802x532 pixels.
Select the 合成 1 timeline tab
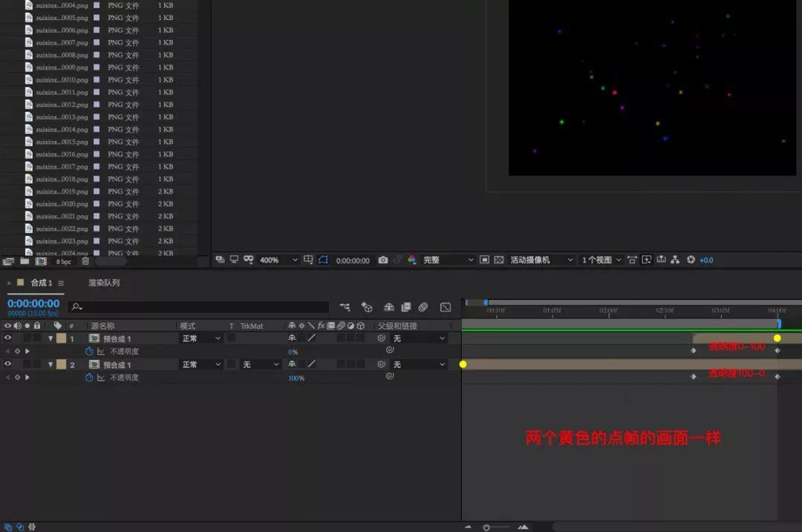pyautogui.click(x=41, y=283)
